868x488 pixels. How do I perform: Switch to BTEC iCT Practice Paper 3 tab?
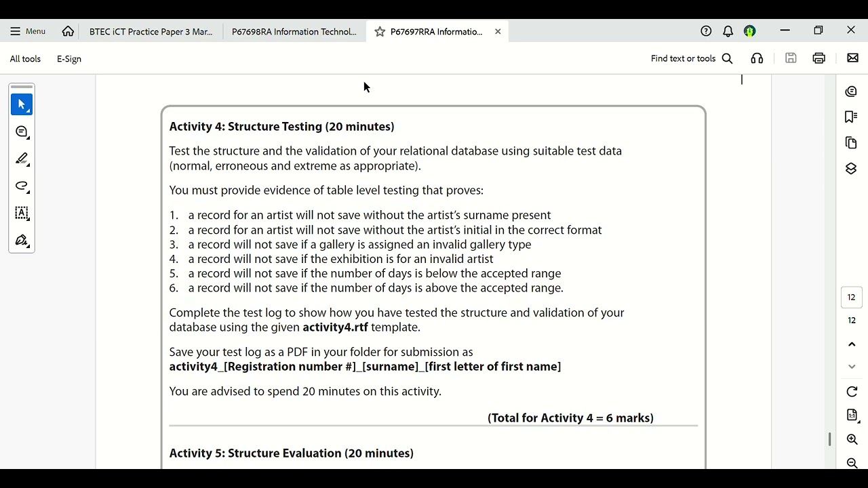tap(151, 31)
